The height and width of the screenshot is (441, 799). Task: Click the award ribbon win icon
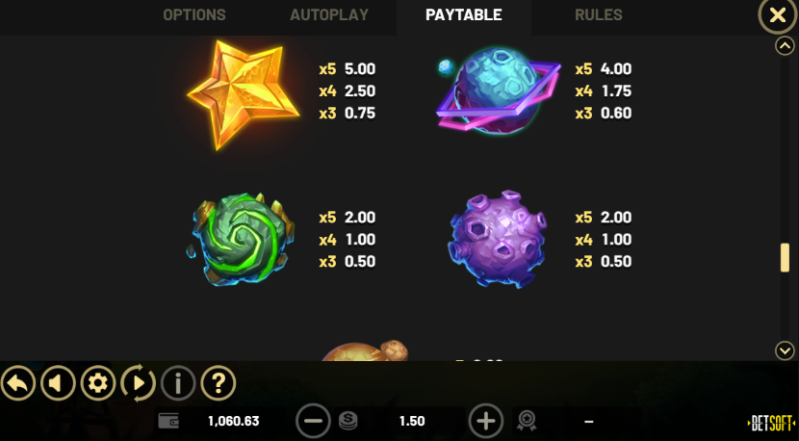526,421
